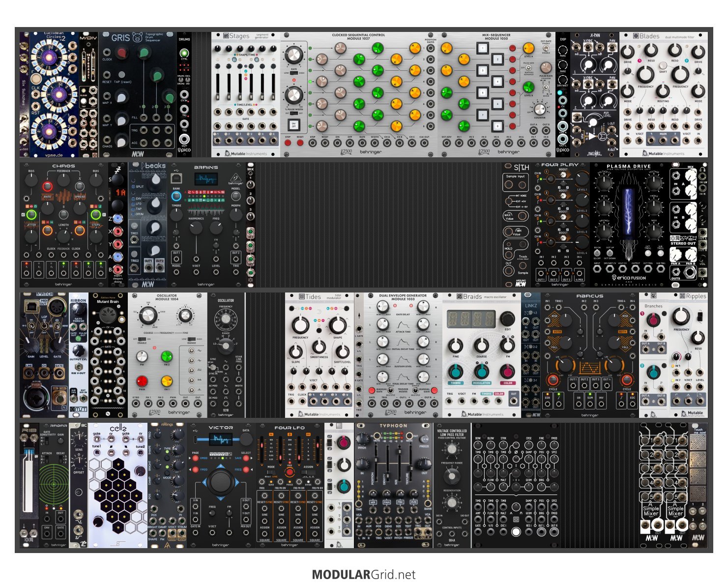Click the red STEP button on Module 1027

point(288,143)
